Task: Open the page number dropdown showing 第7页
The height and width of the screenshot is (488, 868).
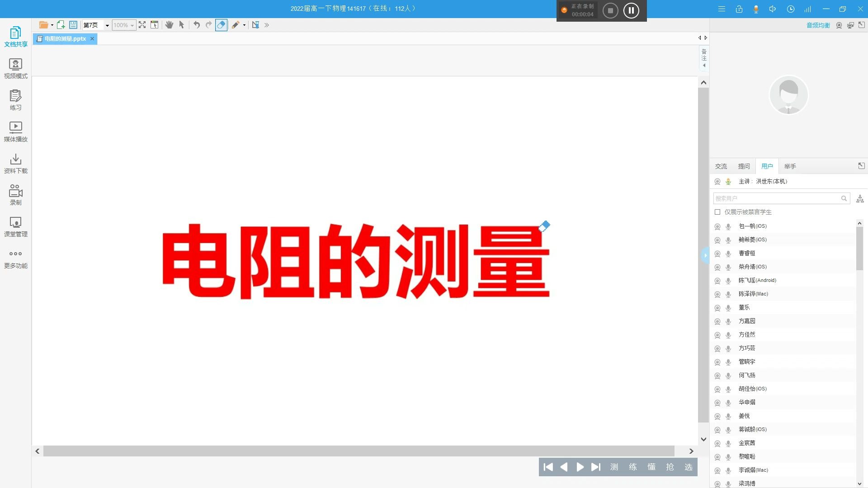Action: (x=107, y=25)
